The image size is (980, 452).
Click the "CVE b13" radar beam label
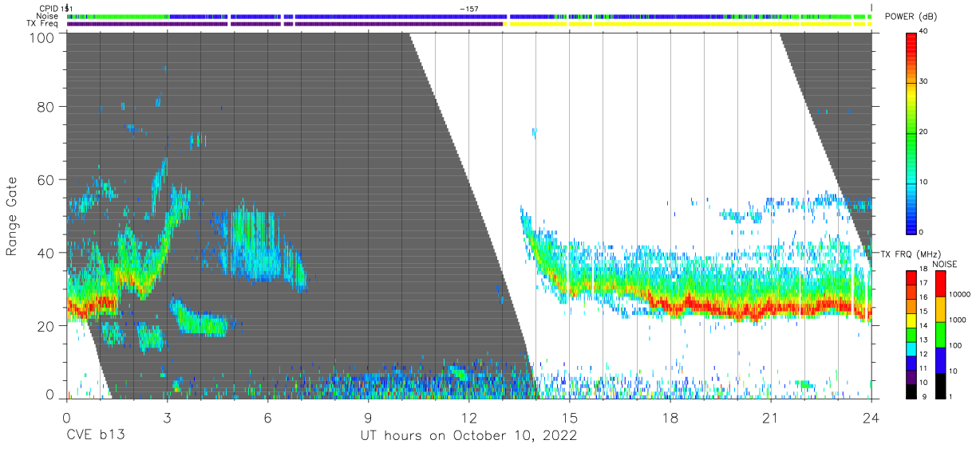click(x=94, y=435)
